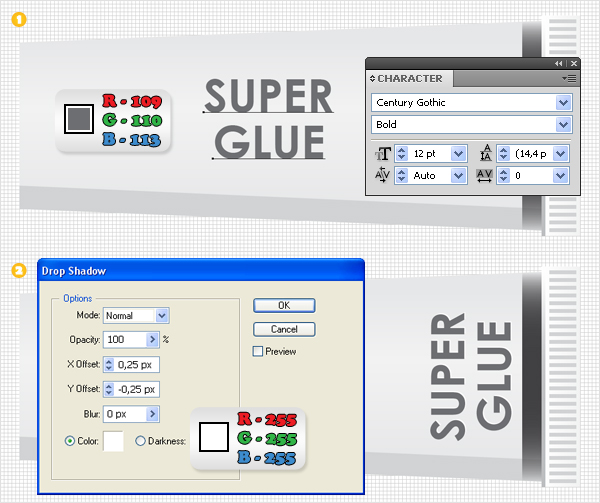
Task: Adjust the tracking stepper arrows
Action: [x=504, y=176]
